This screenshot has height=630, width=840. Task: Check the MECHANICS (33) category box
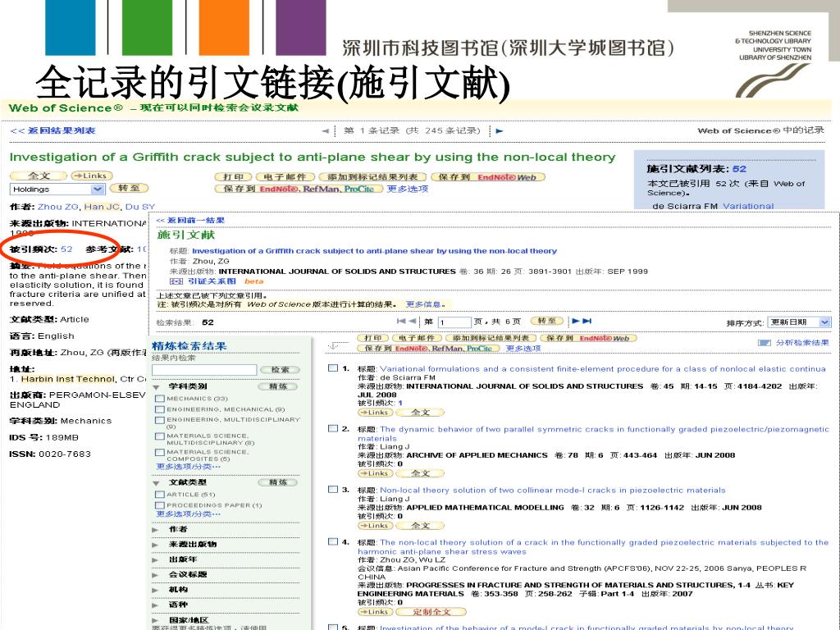[160, 399]
